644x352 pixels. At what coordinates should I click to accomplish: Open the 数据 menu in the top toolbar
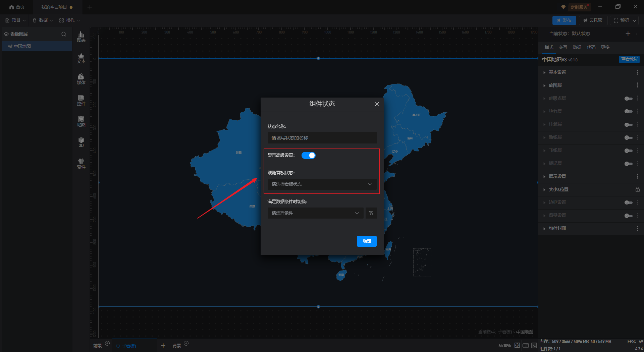pos(43,20)
